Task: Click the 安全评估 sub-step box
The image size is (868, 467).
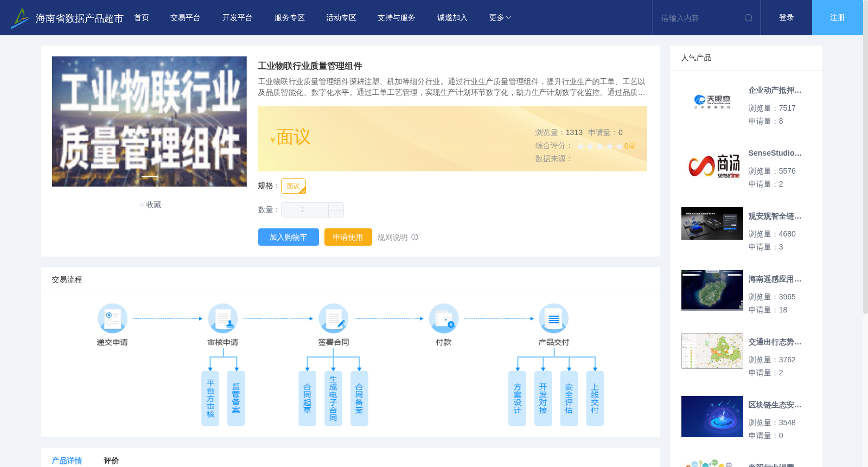Action: click(x=569, y=399)
